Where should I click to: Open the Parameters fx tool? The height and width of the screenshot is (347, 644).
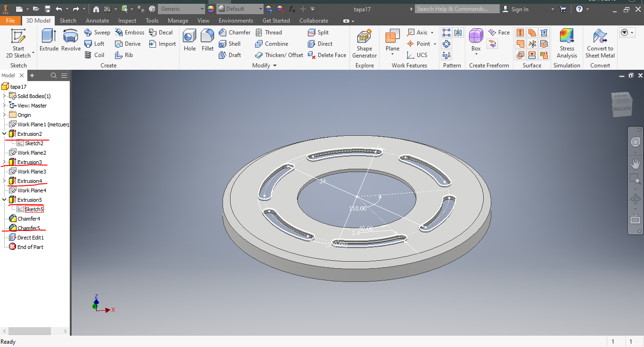pos(292,9)
